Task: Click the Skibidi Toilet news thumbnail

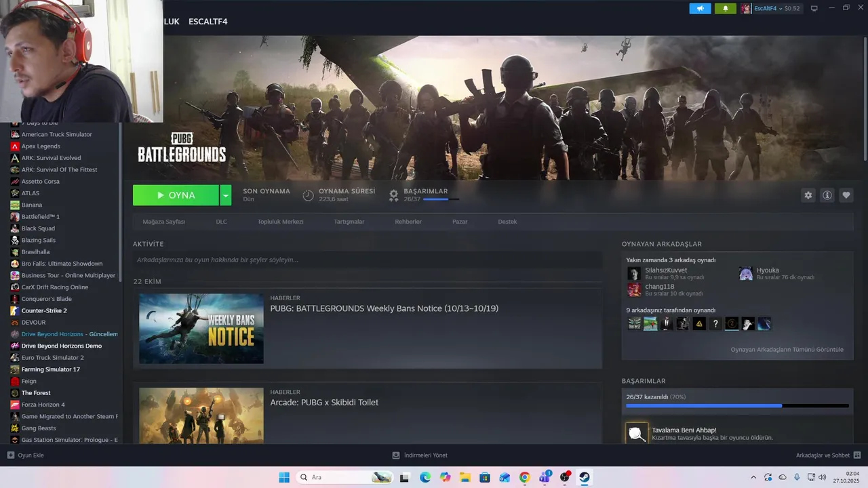Action: [x=201, y=415]
